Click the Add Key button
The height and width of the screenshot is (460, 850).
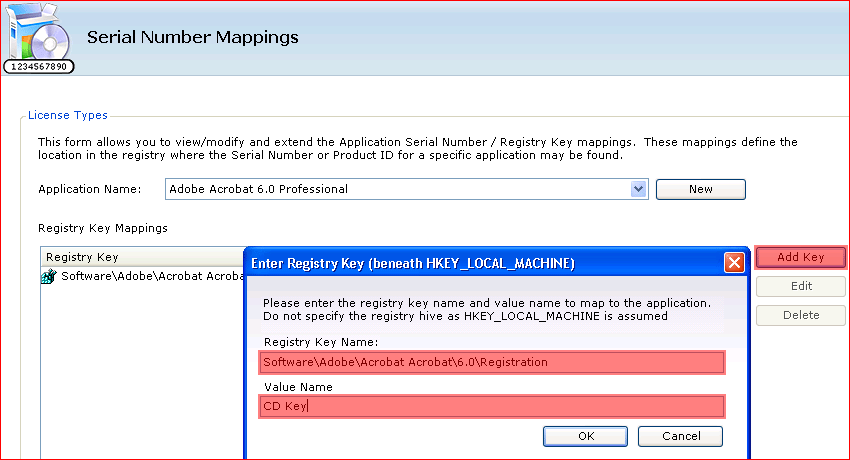[x=800, y=257]
